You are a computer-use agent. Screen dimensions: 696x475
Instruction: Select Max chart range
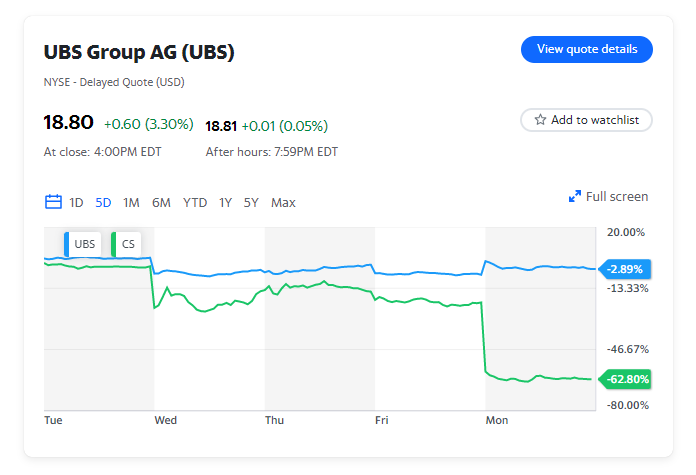pos(283,203)
